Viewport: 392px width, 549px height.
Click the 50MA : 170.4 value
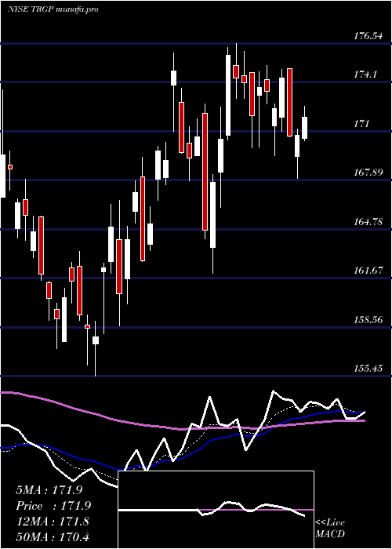53,536
